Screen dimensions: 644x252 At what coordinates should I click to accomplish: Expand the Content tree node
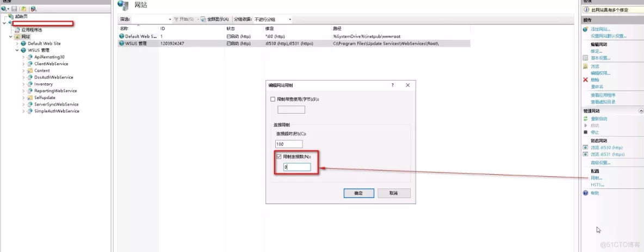pos(24,71)
